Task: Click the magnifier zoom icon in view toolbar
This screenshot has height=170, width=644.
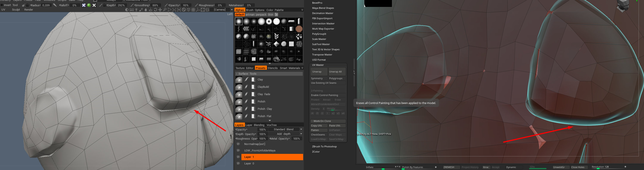Action: [x=165, y=10]
